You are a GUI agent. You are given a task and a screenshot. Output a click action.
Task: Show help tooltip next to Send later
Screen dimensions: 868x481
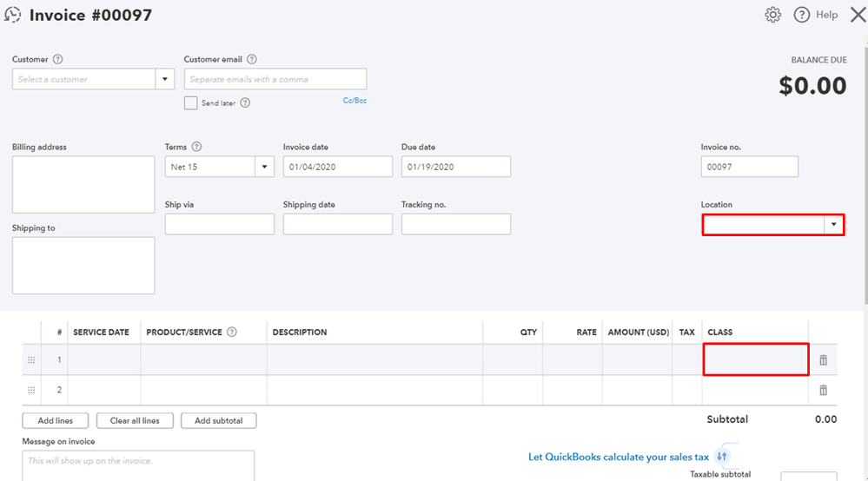[x=245, y=102]
